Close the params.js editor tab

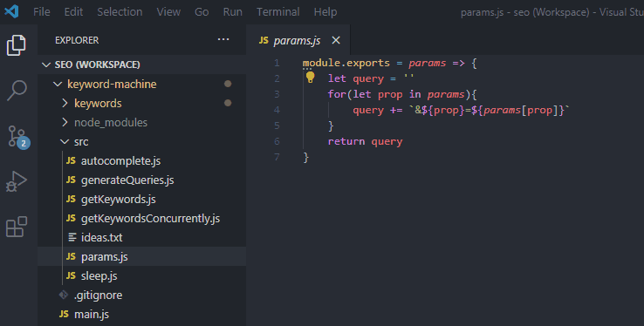click(336, 40)
